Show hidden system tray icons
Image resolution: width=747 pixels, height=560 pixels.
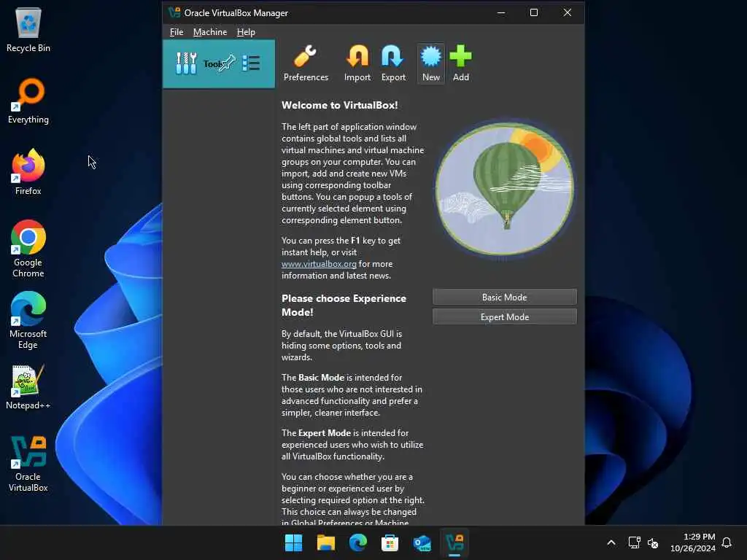tap(611, 542)
